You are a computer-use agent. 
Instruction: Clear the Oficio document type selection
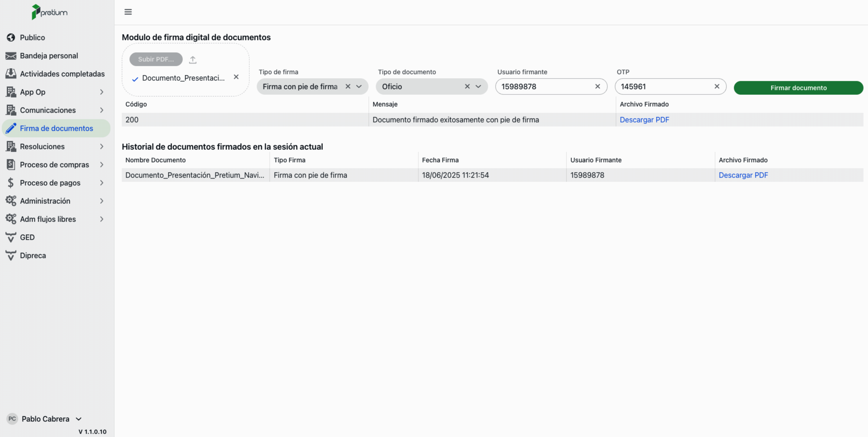467,86
